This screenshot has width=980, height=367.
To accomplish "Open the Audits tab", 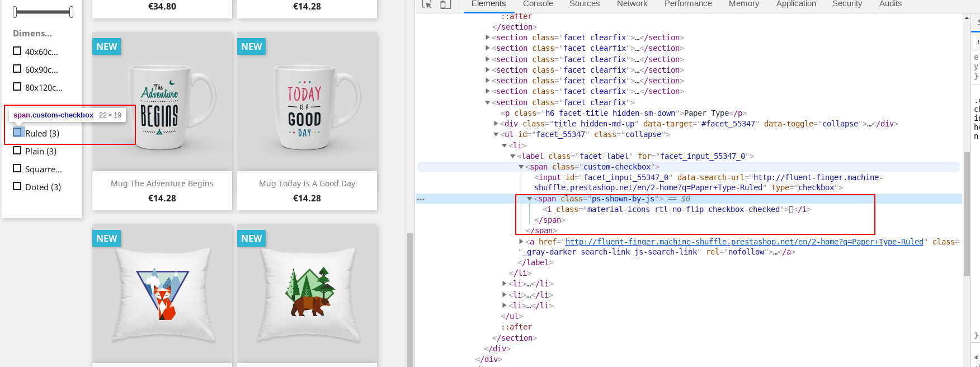I will 890,4.
